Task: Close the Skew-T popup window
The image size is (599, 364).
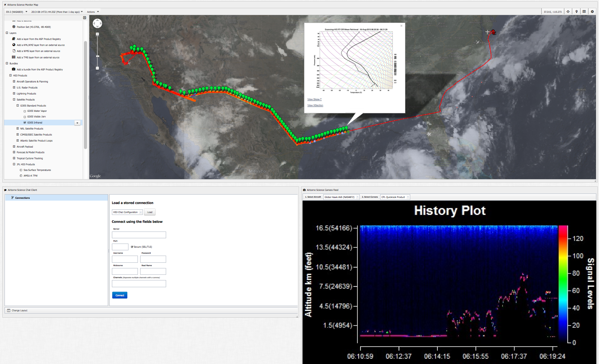Action: tap(401, 26)
